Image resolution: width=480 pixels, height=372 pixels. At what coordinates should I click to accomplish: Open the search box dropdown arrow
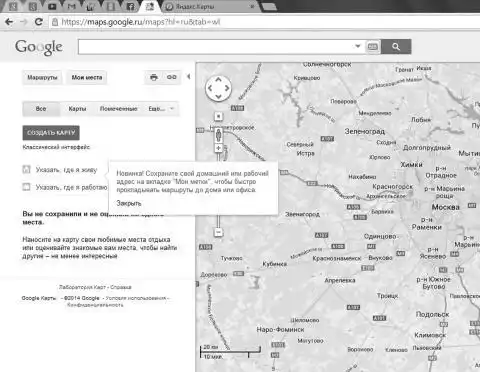click(x=358, y=46)
